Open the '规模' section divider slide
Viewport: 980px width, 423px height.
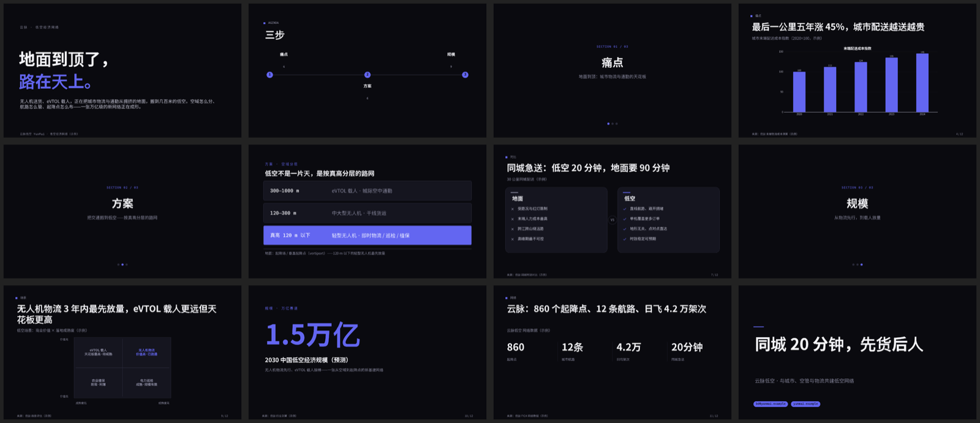point(858,211)
